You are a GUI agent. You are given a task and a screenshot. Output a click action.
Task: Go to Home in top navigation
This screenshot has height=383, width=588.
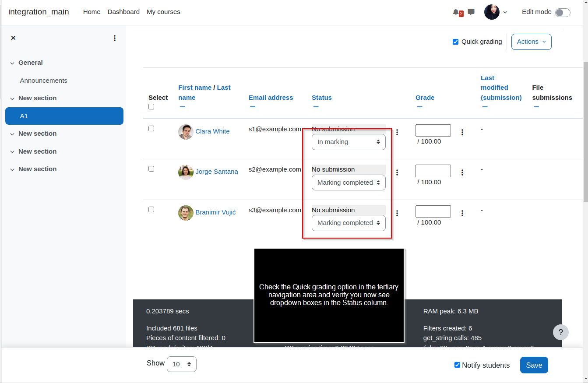(x=92, y=12)
